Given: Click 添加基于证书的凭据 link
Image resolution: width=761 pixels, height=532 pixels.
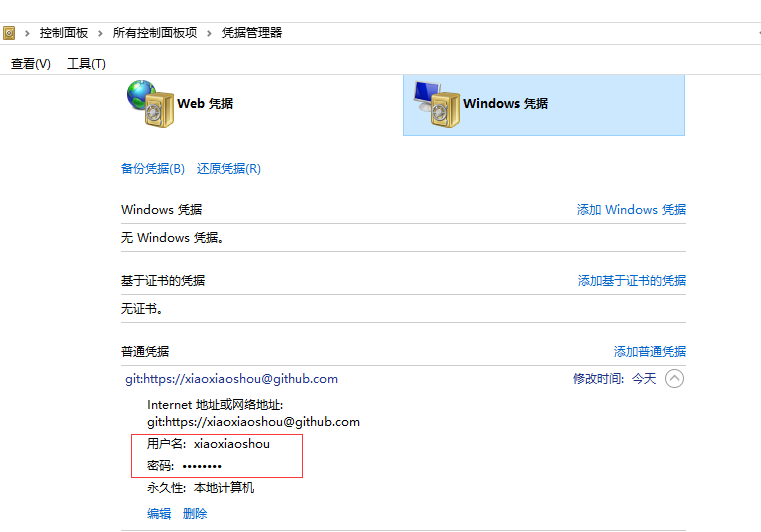Looking at the screenshot, I should tap(631, 281).
